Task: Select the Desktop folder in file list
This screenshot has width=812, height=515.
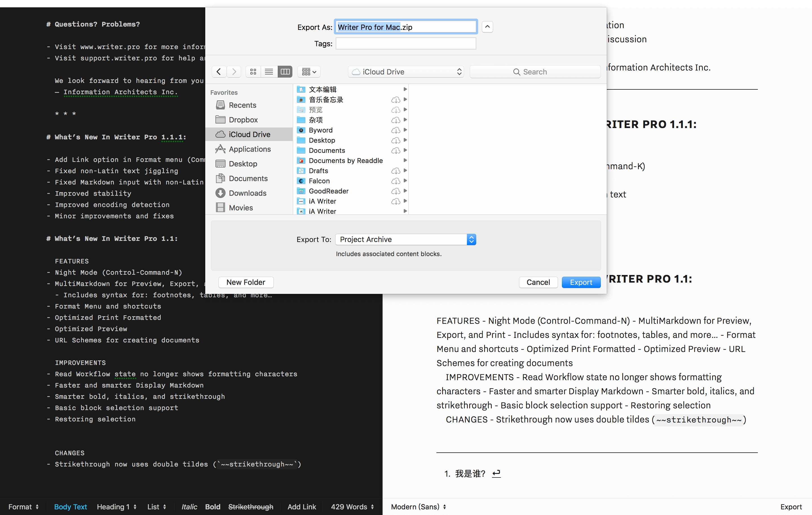Action: pyautogui.click(x=351, y=140)
